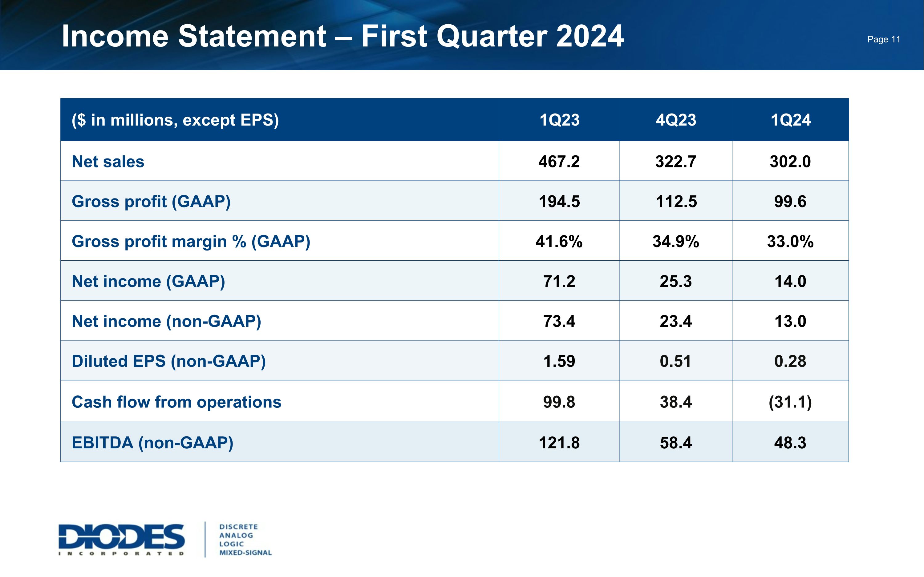Select the 1Q24 column header
The height and width of the screenshot is (577, 924).
tap(790, 120)
